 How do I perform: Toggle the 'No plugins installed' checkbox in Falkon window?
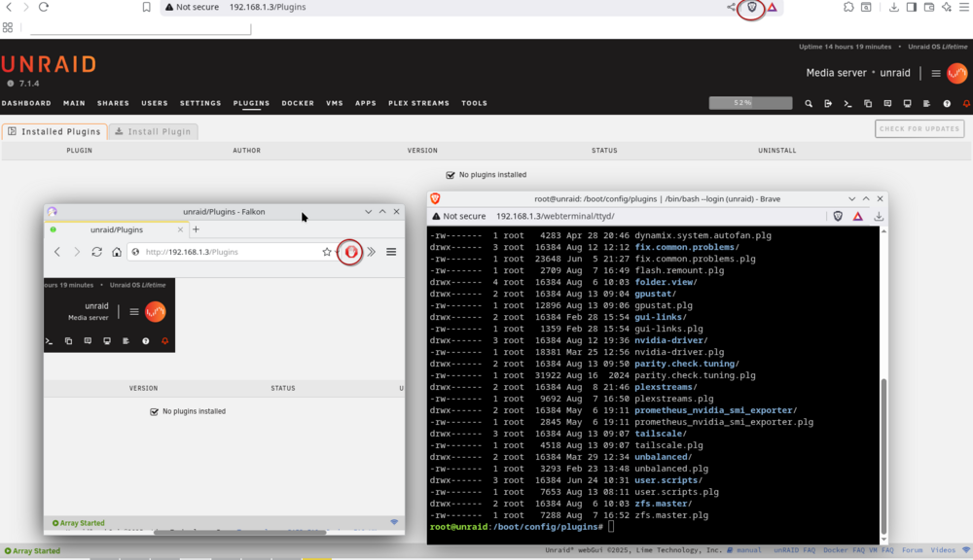click(154, 411)
